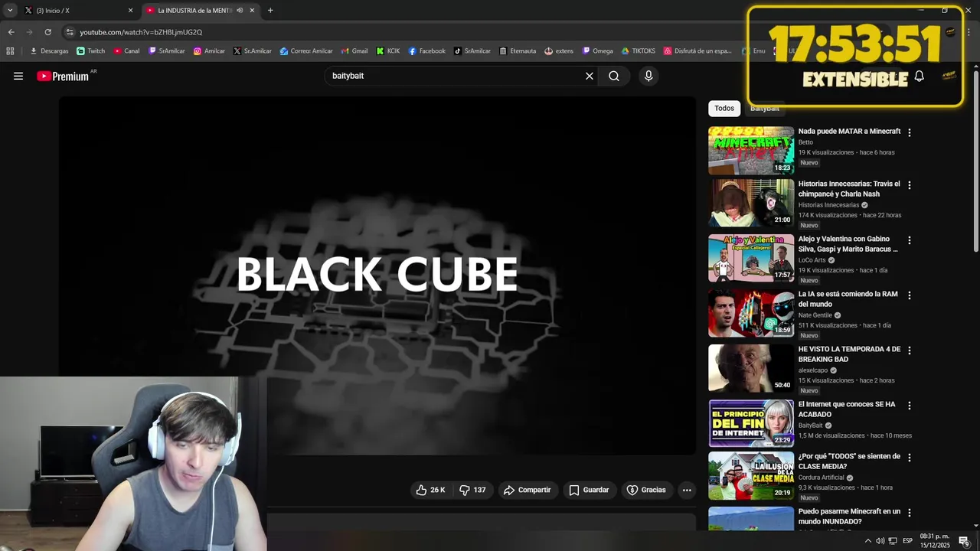980x551 pixels.
Task: Visit alexelcapo channel name
Action: tap(812, 370)
